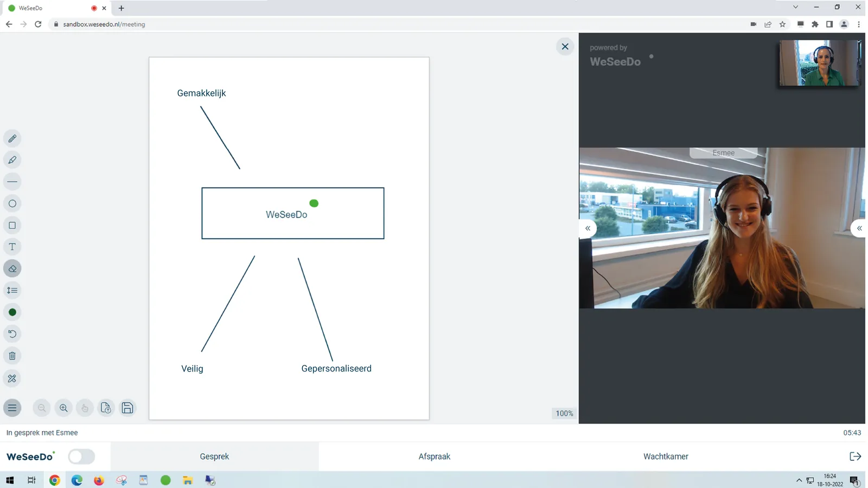Undo the last whiteboard action

(x=12, y=334)
